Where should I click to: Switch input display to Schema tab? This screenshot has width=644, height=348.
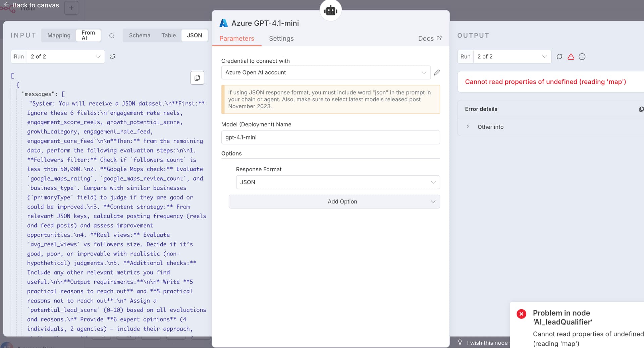pyautogui.click(x=140, y=35)
